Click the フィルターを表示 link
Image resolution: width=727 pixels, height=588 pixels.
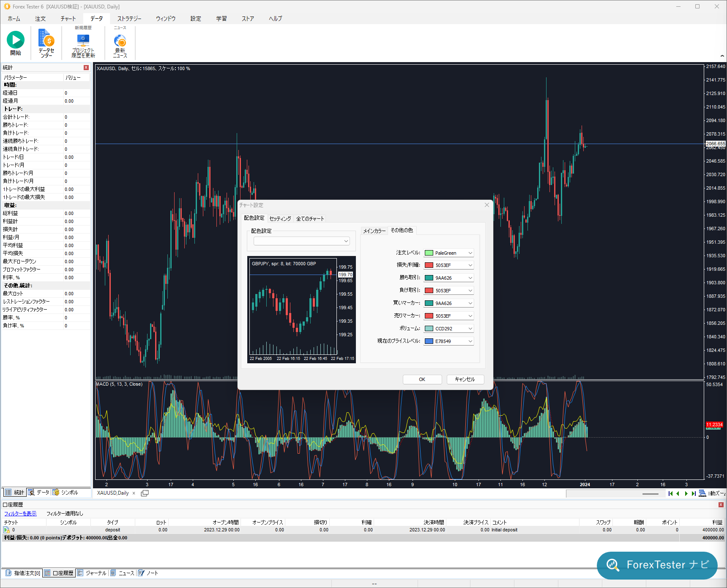click(x=20, y=514)
